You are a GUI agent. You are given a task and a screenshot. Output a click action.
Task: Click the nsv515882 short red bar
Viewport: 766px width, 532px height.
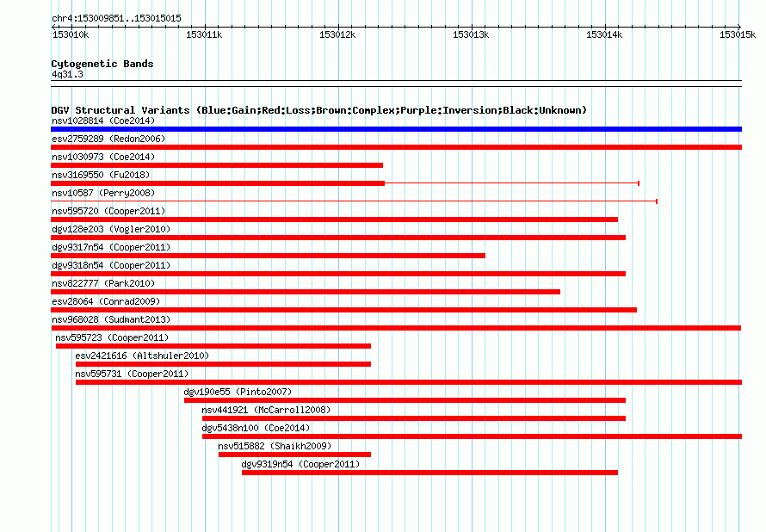pyautogui.click(x=294, y=455)
